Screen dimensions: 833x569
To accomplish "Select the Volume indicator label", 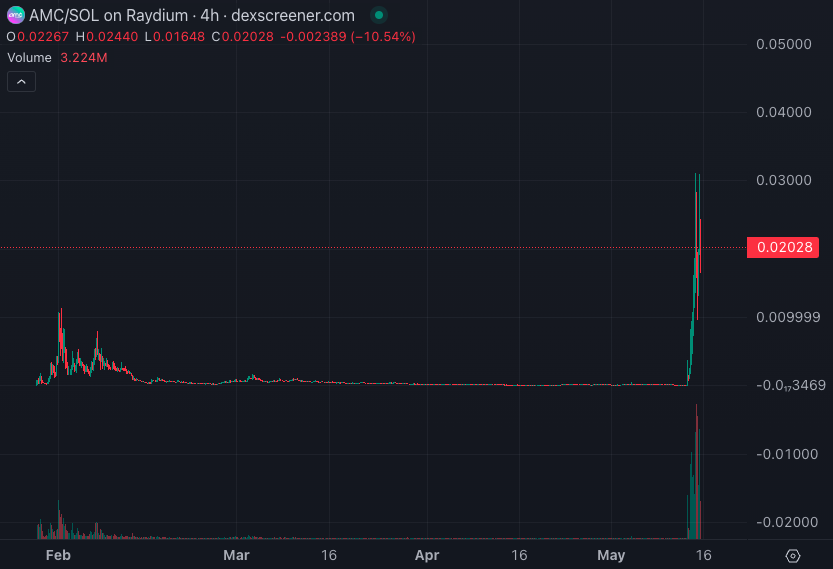I will [30, 58].
